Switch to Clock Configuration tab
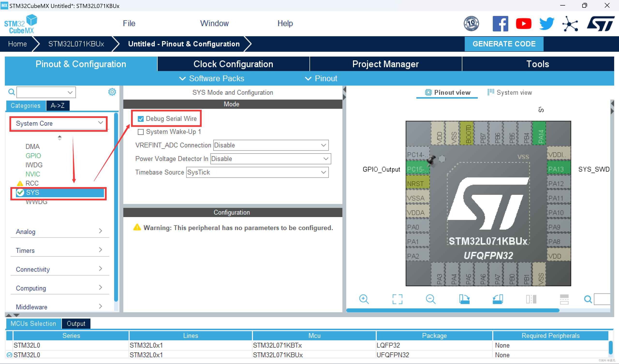The height and width of the screenshot is (364, 619). click(233, 64)
